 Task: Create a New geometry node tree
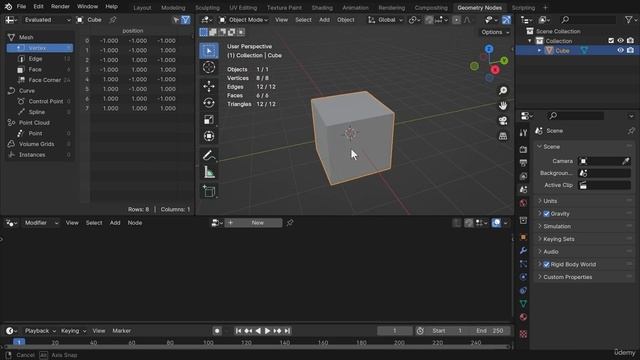pyautogui.click(x=253, y=223)
